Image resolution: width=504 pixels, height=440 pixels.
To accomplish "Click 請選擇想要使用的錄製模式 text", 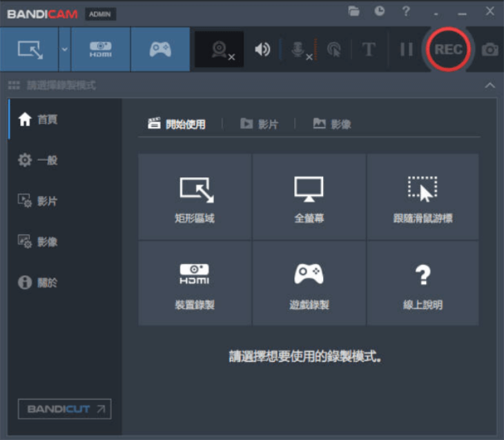I will 305,357.
